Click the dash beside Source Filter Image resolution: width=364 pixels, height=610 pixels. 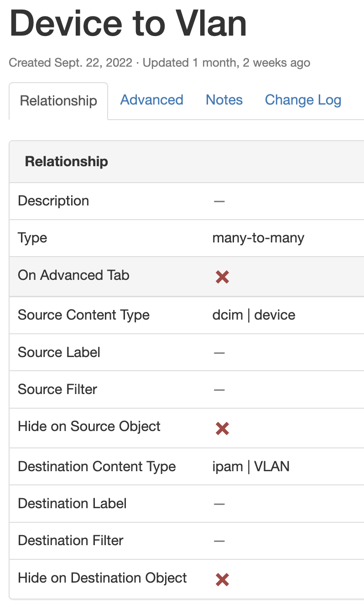coord(219,389)
